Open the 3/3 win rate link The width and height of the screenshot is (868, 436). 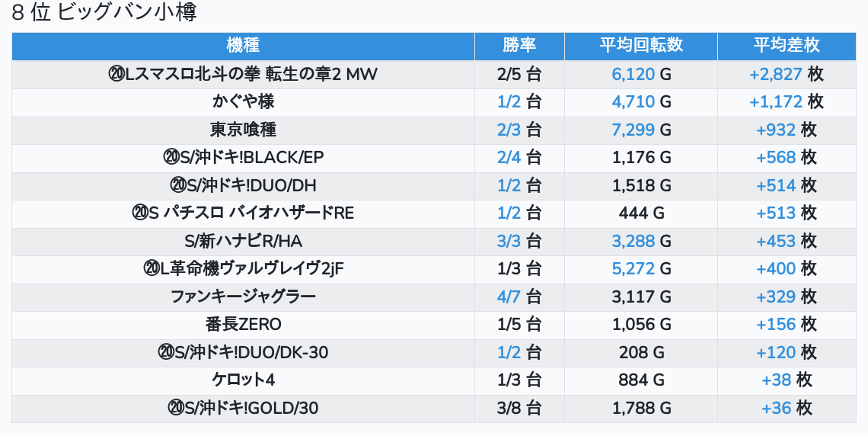pyautogui.click(x=509, y=241)
